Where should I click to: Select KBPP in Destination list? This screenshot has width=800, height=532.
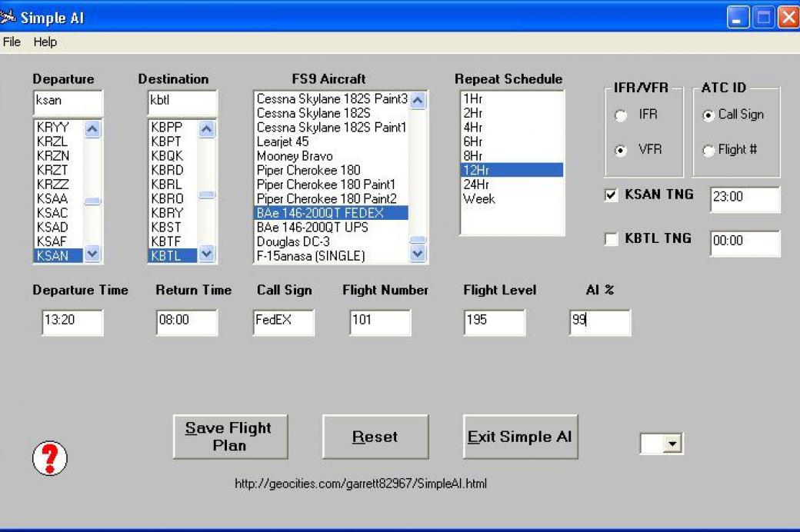(x=173, y=127)
